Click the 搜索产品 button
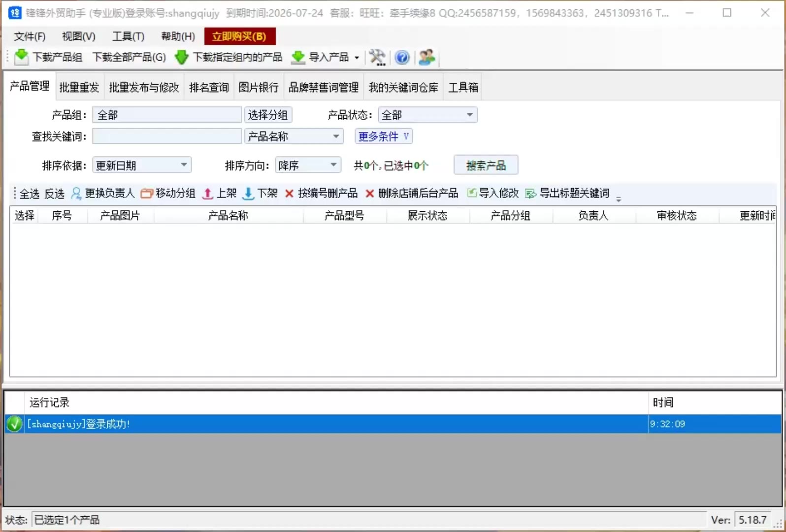 pyautogui.click(x=486, y=165)
